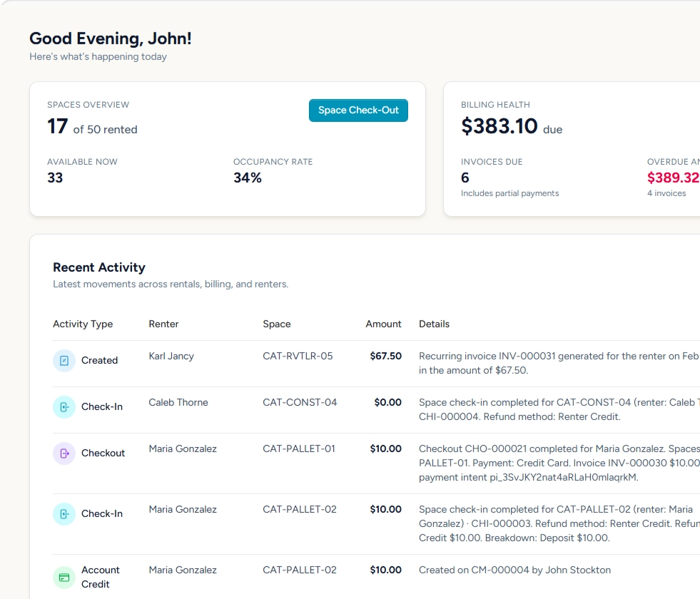This screenshot has width=700, height=599.
Task: Open renter Karl Jancy
Action: pyautogui.click(x=171, y=356)
